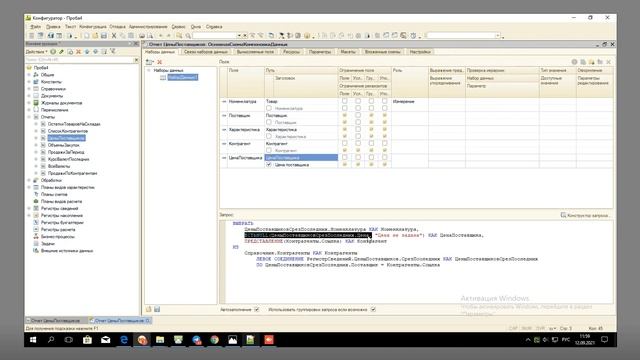Image resolution: width=640 pixels, height=360 pixels.
Task: Open Microsoft Edge from the taskbar
Action: click(124, 340)
